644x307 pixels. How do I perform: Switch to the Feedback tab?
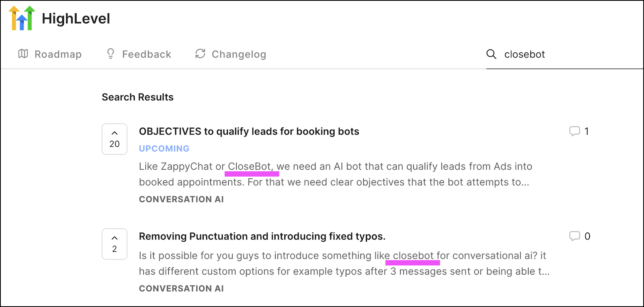point(139,54)
